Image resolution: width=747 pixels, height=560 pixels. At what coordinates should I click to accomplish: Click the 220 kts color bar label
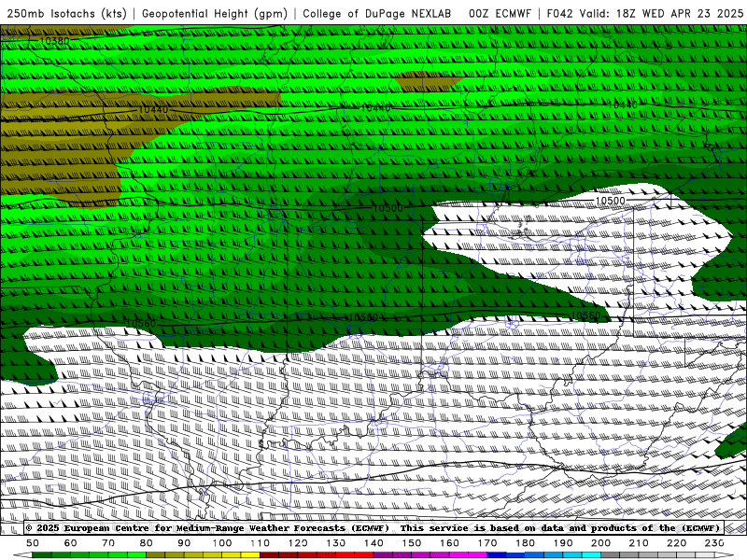677,543
